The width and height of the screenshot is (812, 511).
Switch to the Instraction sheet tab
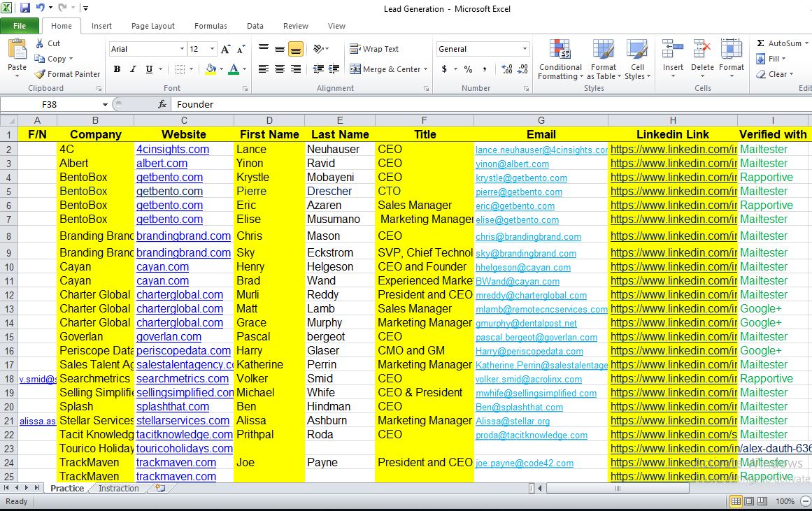coord(119,488)
